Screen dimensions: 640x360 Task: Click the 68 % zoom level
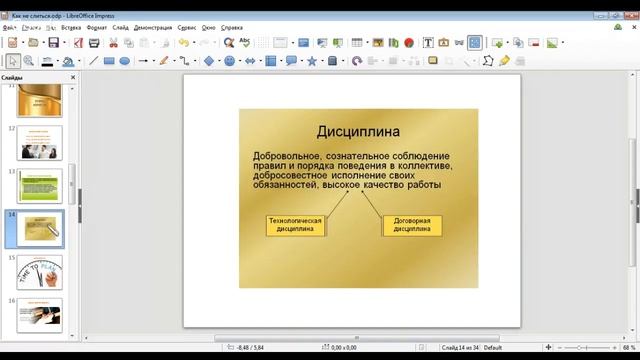pos(629,347)
